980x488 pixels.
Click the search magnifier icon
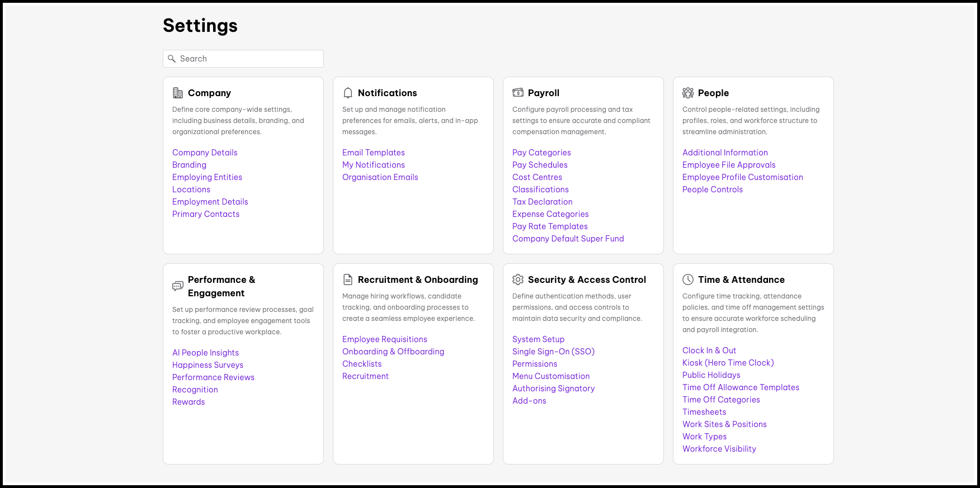coord(172,59)
